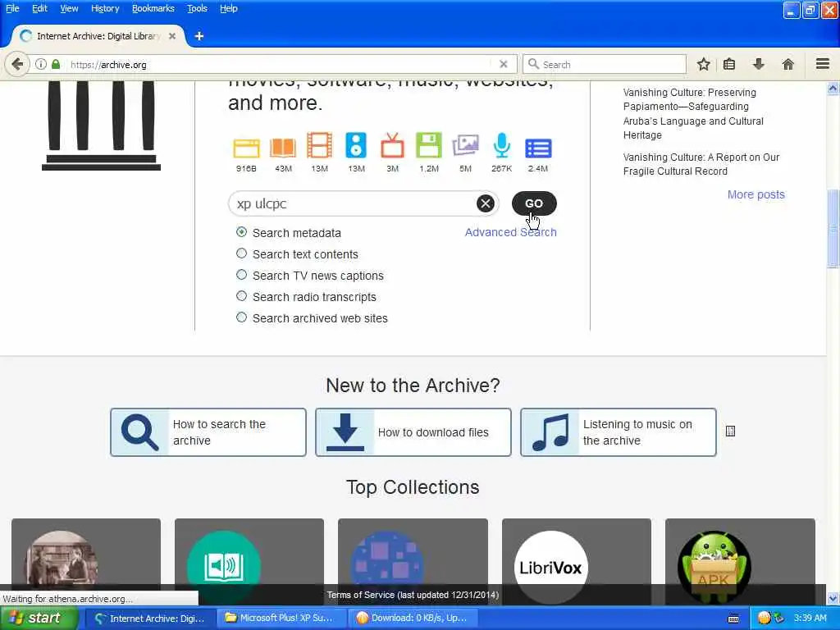
Task: Click the Terms of Service notice
Action: tap(413, 595)
